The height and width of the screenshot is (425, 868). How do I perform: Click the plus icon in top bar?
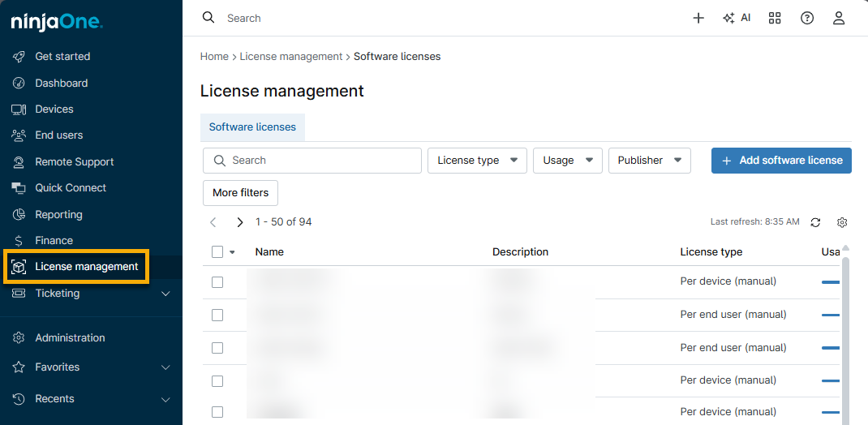pos(698,18)
